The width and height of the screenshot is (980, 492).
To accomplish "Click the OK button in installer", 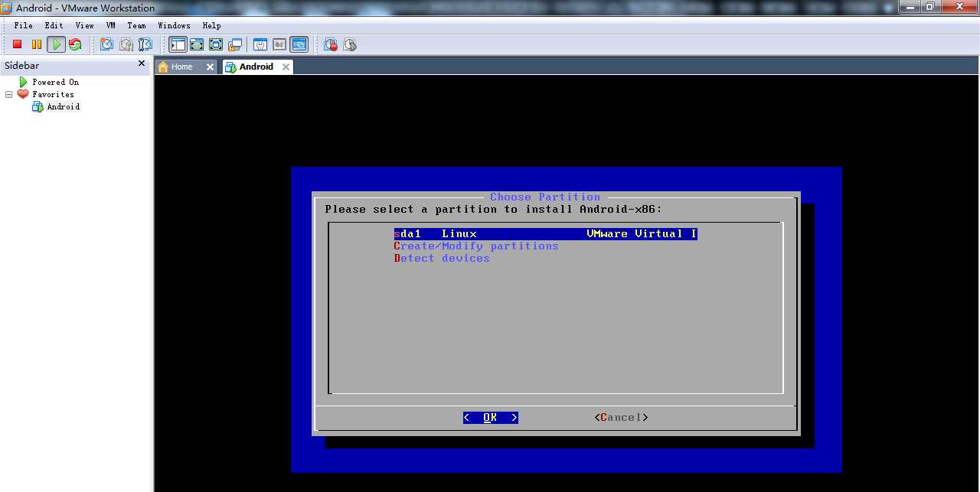I will (490, 417).
